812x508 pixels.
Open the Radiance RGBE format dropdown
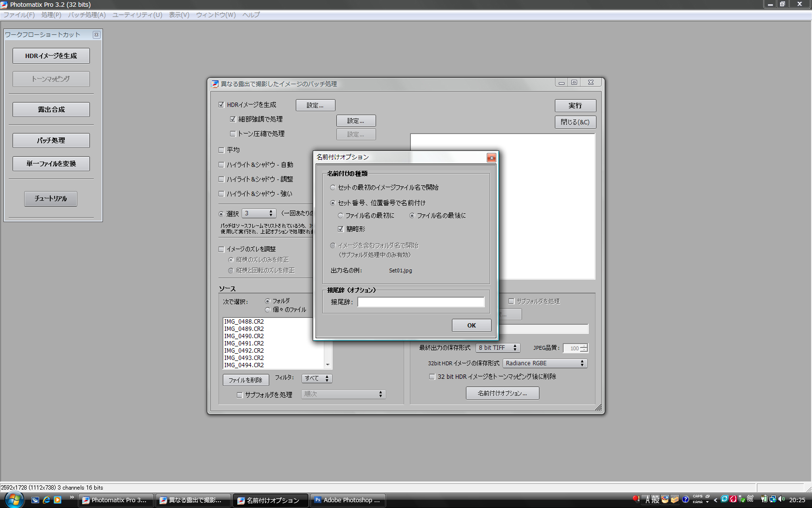tap(545, 363)
